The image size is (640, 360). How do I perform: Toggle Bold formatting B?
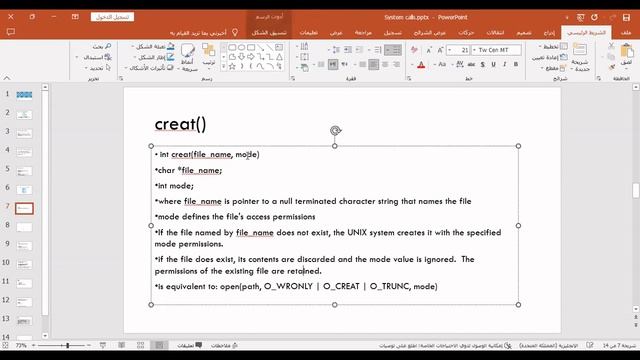point(516,64)
